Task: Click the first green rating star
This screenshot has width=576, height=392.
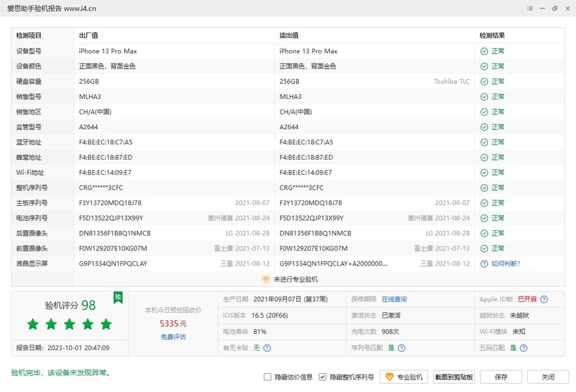Action: [33, 324]
